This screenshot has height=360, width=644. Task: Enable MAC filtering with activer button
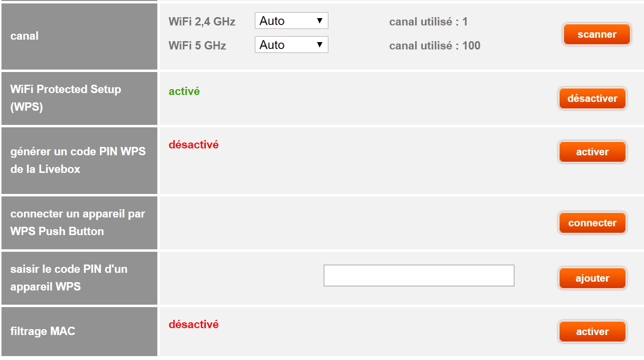click(x=592, y=332)
